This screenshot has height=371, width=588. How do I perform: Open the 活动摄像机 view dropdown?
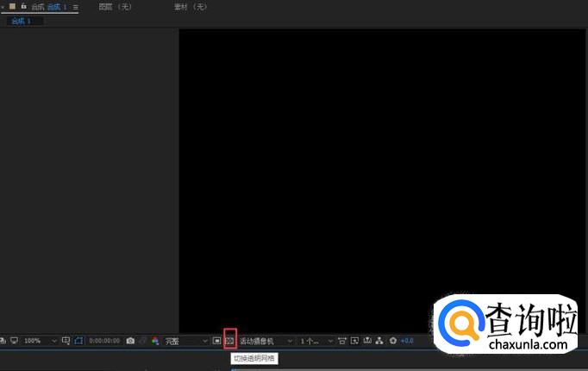pos(266,341)
